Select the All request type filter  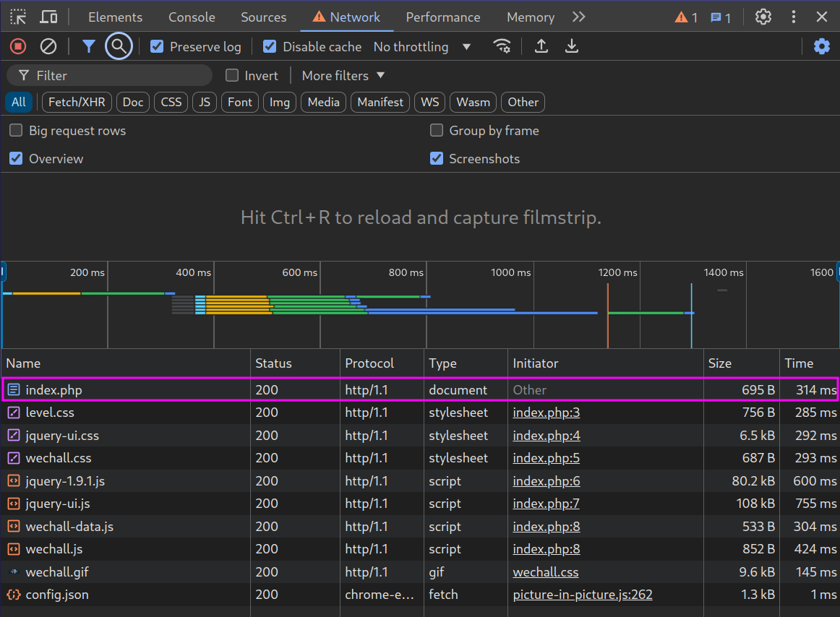pos(19,103)
